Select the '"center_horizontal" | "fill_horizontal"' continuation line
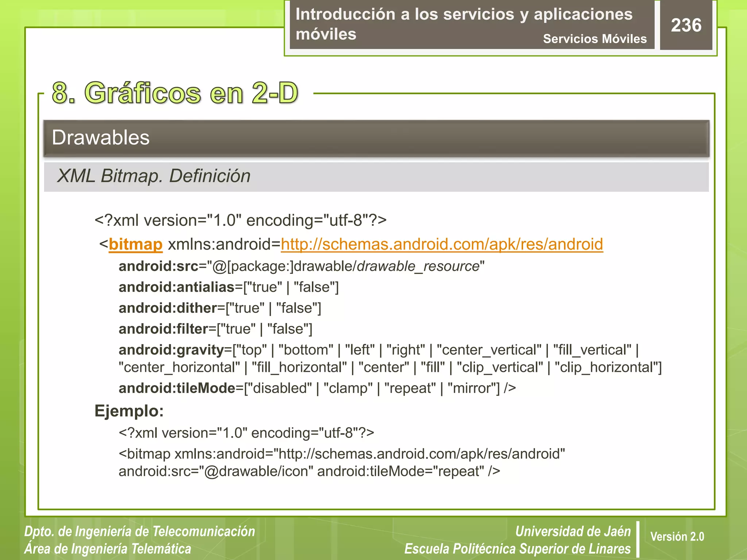Image resolution: width=747 pixels, height=560 pixels. (390, 367)
